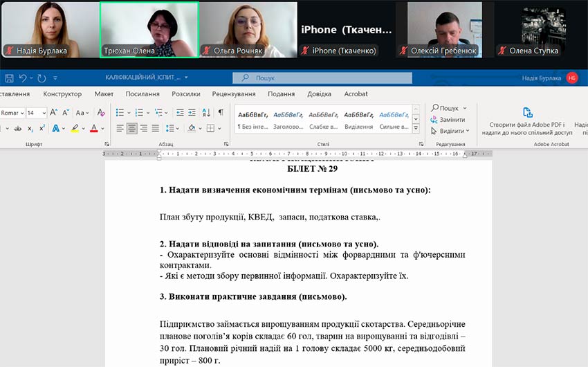
Task: Switch to the Розсилки tab
Action: coord(186,93)
